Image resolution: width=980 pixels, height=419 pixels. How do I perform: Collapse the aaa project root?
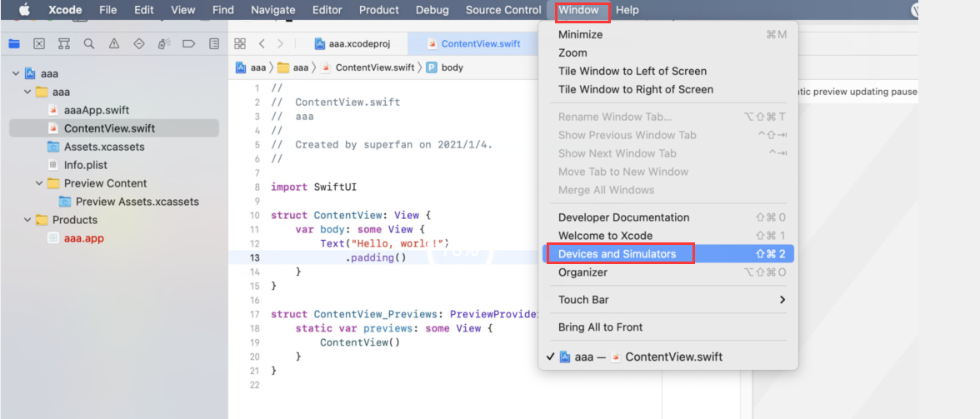coord(16,73)
